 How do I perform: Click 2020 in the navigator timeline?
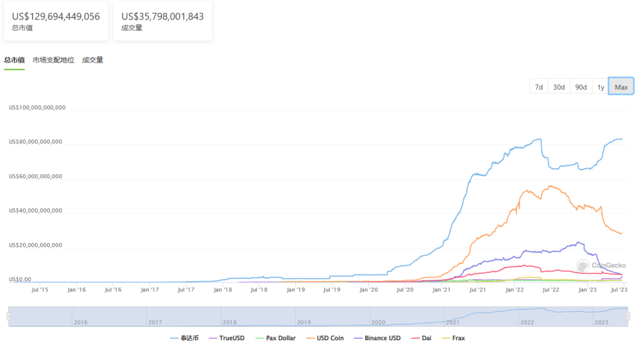(x=378, y=322)
